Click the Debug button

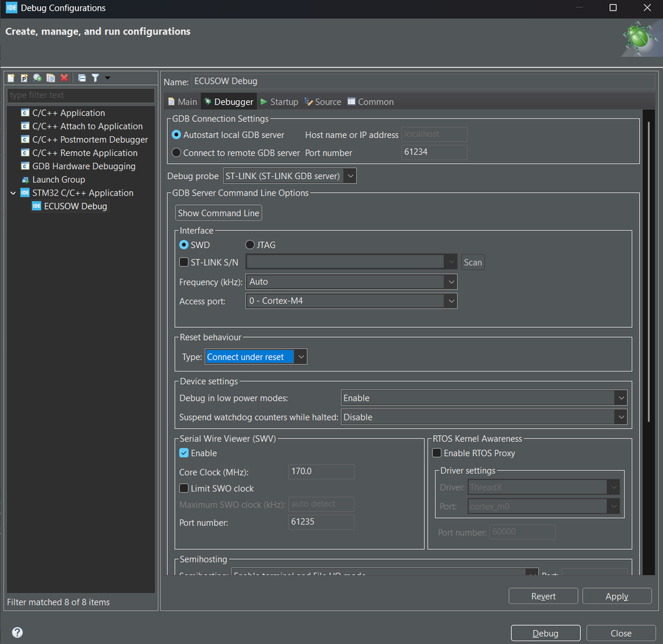tap(546, 633)
